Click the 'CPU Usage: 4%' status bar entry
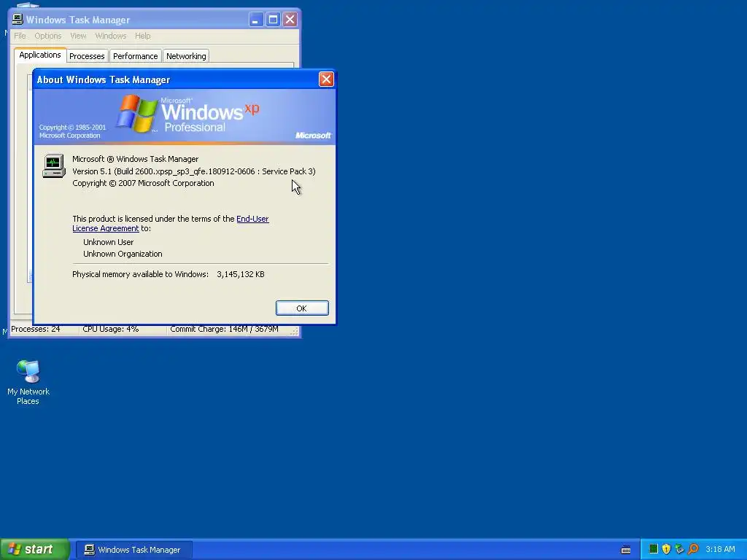Screen dimensions: 747x560 pyautogui.click(x=111, y=329)
